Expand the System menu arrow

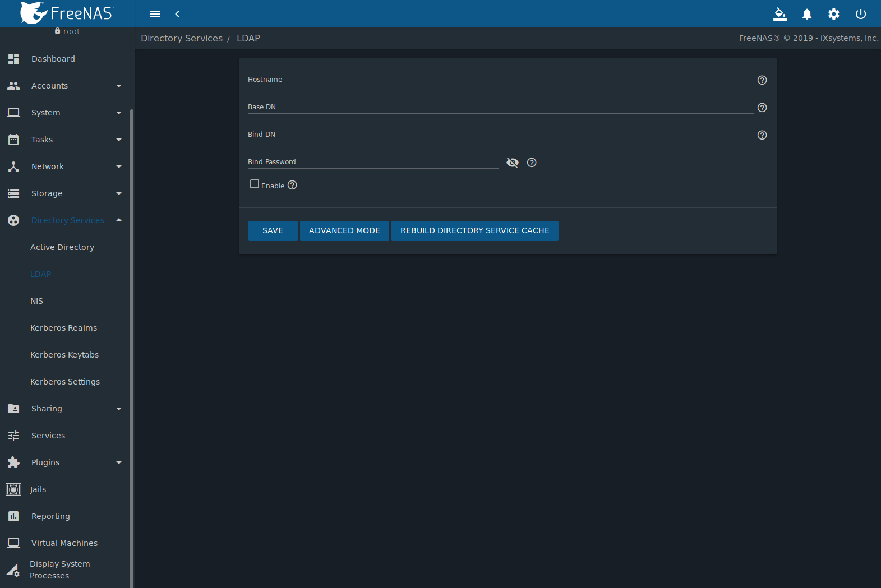(x=119, y=113)
